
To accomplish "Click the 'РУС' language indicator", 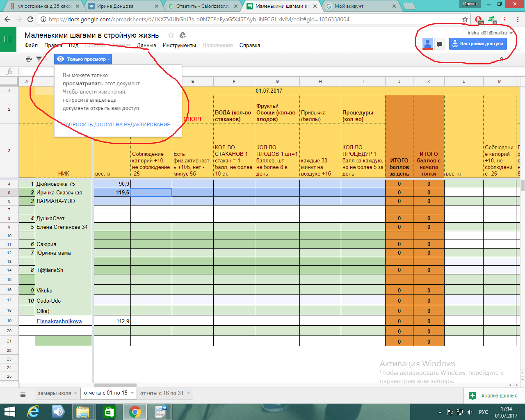I will coord(484,412).
